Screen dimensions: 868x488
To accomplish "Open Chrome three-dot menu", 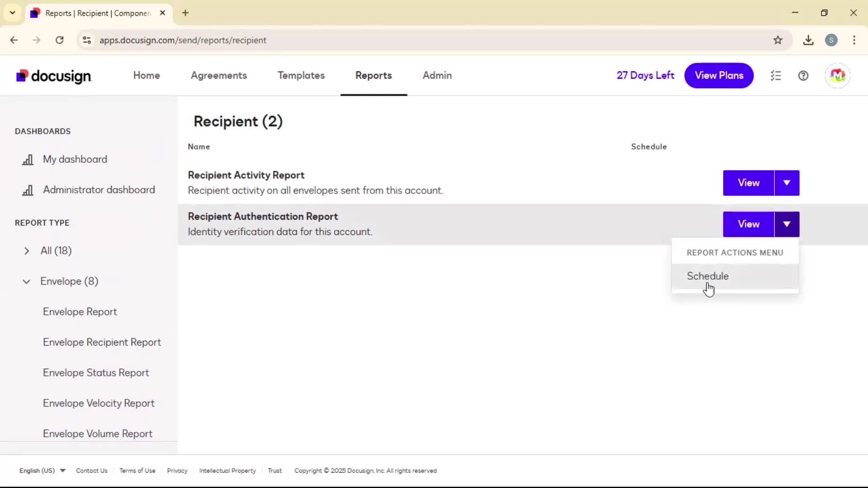I will point(854,40).
